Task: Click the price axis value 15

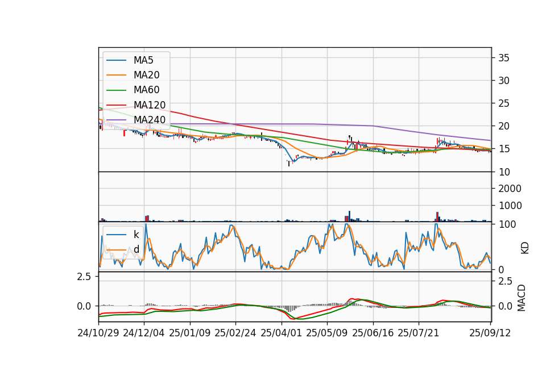Action: [503, 149]
